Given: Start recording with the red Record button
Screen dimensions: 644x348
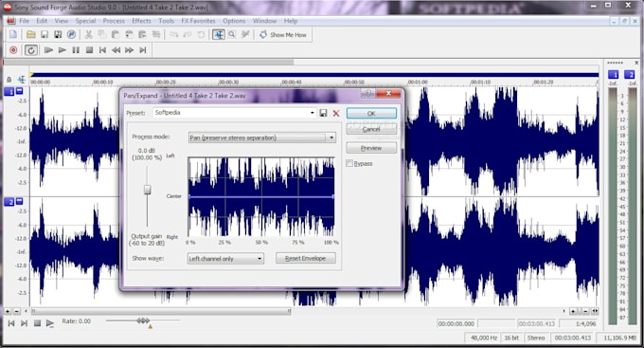Looking at the screenshot, I should click(x=13, y=50).
